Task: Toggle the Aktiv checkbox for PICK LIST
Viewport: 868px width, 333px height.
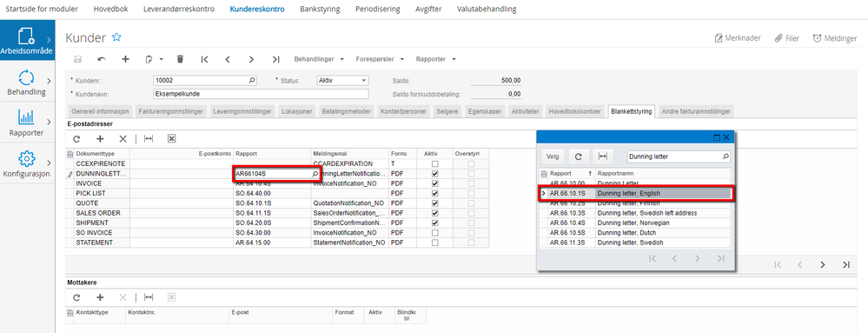Action: [x=434, y=193]
